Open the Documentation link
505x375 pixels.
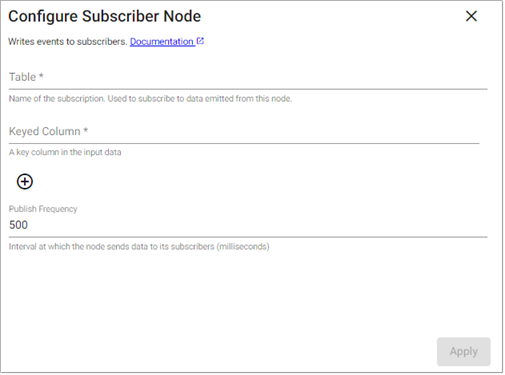[x=162, y=42]
